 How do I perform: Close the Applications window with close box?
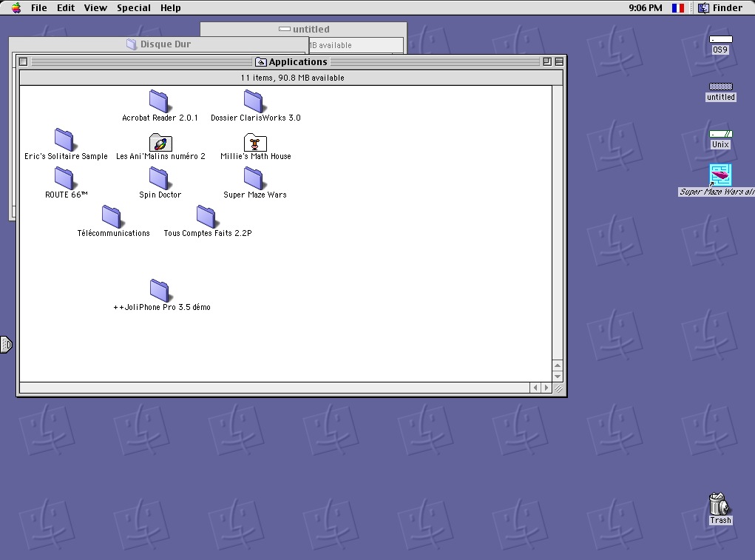click(x=23, y=61)
